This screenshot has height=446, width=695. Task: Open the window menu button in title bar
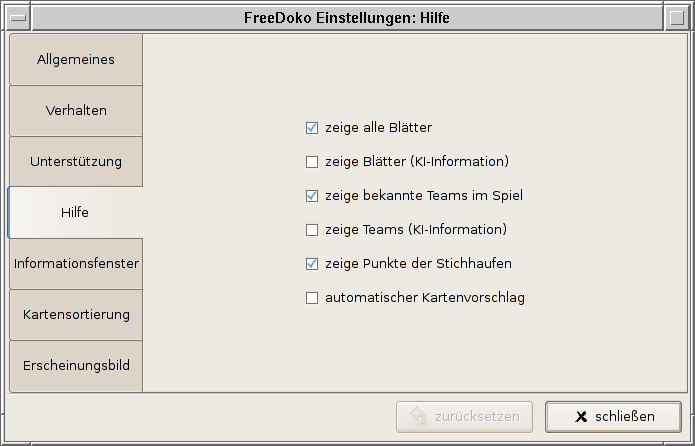16,17
